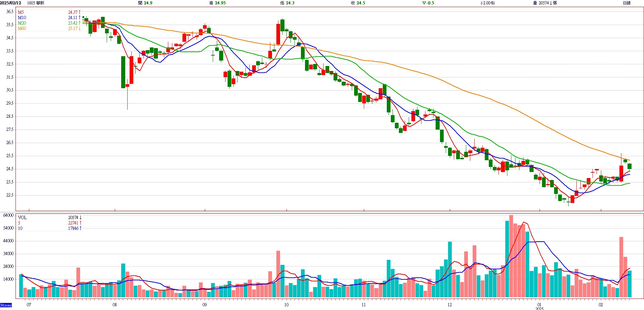Viewport: 644px width, 310px height.
Task: Select the 5-day volume average legend
Action: [19, 223]
